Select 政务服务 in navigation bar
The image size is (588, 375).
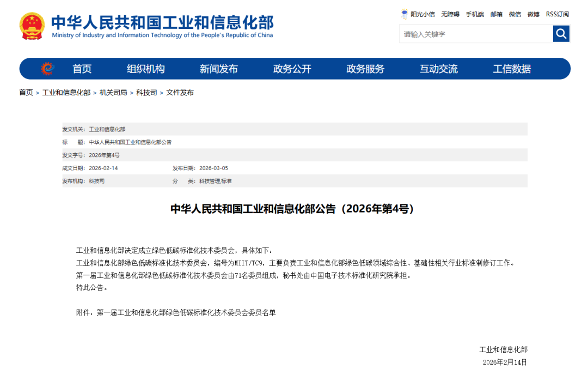(x=365, y=69)
